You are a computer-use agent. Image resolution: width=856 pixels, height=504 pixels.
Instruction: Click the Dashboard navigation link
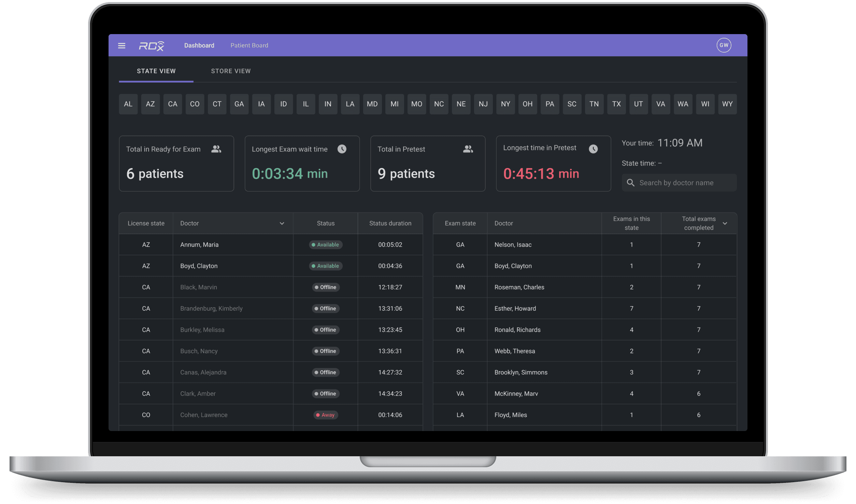point(199,45)
